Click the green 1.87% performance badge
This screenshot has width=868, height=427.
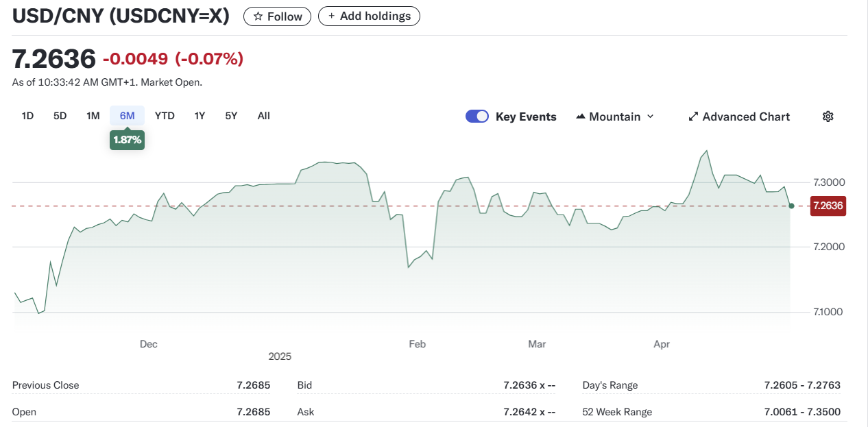(x=127, y=140)
